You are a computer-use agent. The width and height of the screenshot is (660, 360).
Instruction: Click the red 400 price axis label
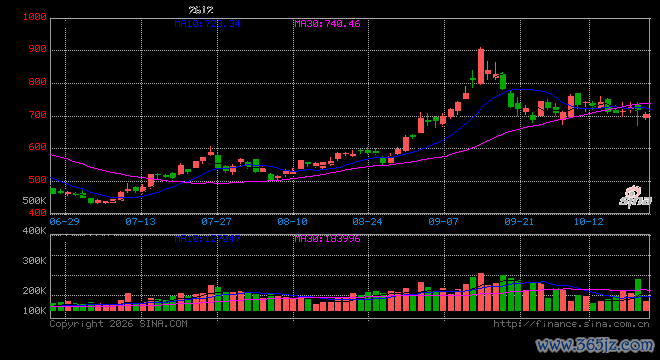click(37, 213)
